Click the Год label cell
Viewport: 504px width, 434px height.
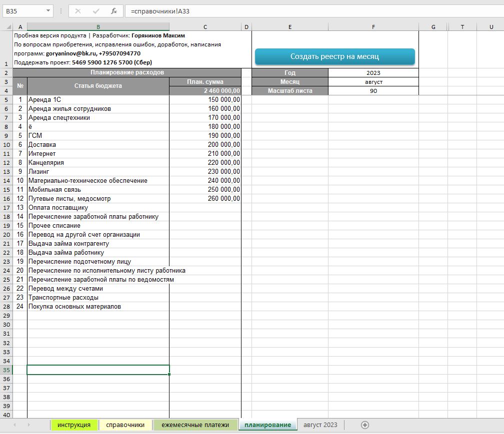tap(290, 73)
